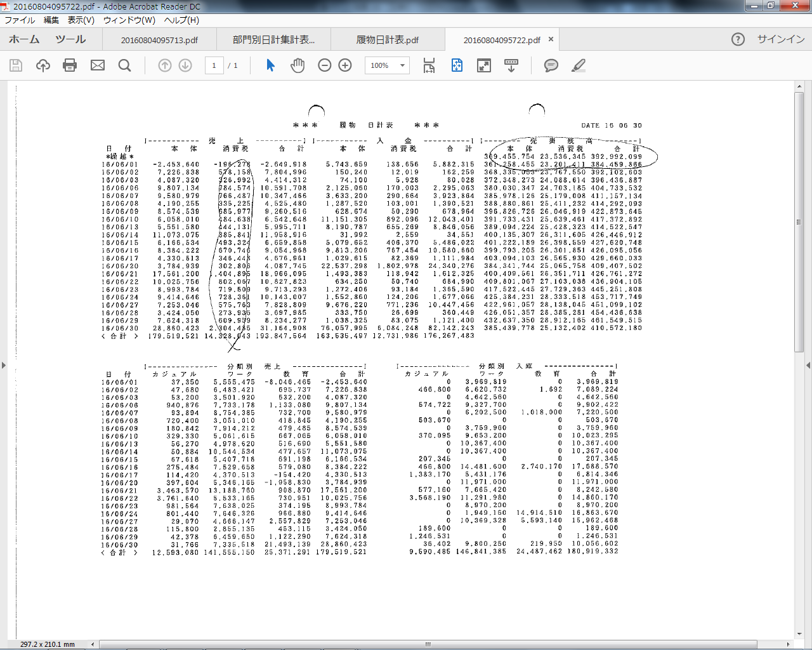Select the Hand pan tool

pyautogui.click(x=298, y=65)
